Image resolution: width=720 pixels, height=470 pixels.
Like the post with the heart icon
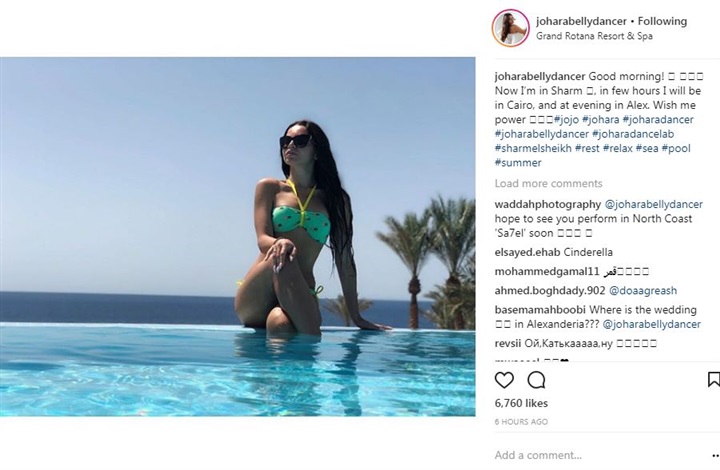(x=504, y=380)
